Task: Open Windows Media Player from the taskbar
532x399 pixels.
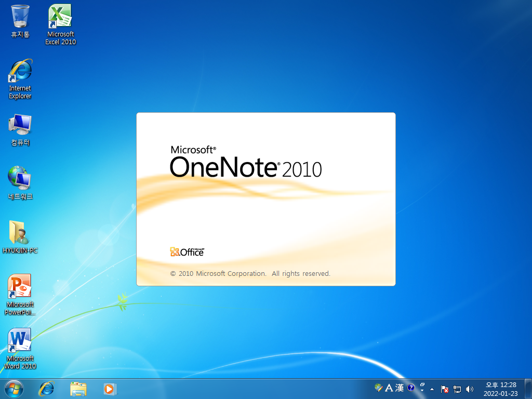Action: [x=110, y=389]
